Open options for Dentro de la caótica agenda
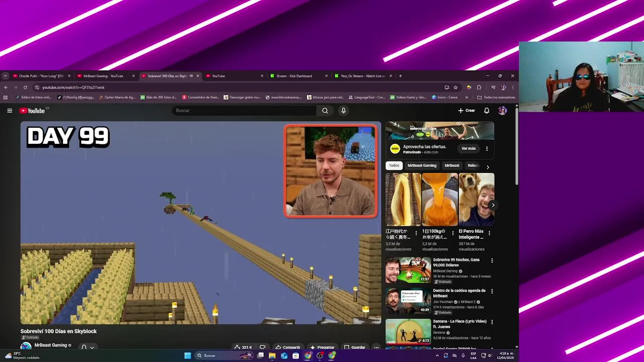This screenshot has height=362, width=644. [492, 291]
